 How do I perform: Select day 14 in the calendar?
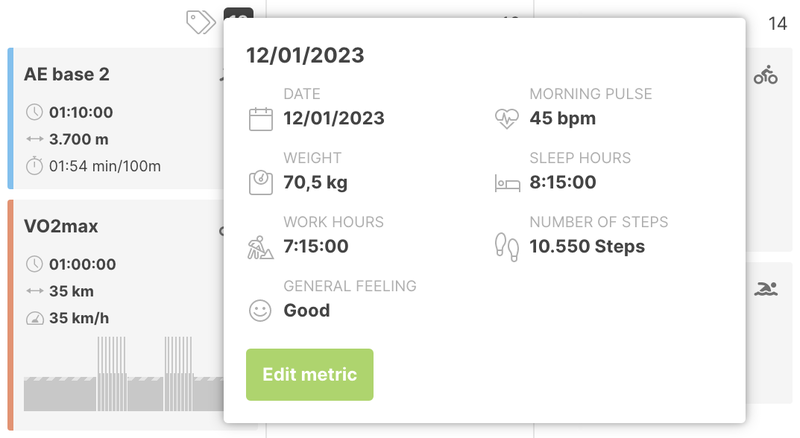click(777, 23)
